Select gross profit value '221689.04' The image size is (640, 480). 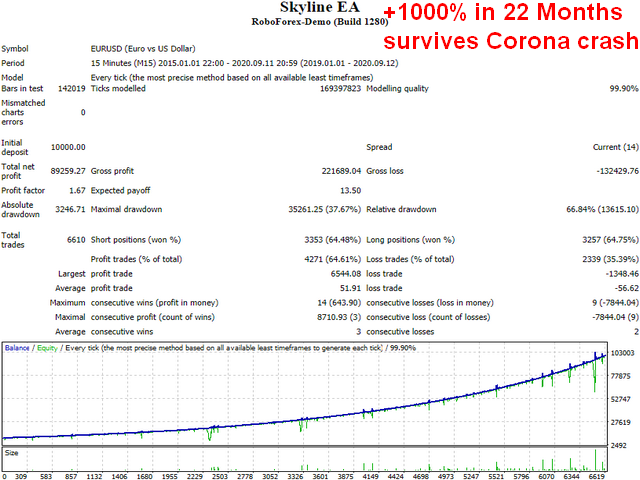(341, 171)
